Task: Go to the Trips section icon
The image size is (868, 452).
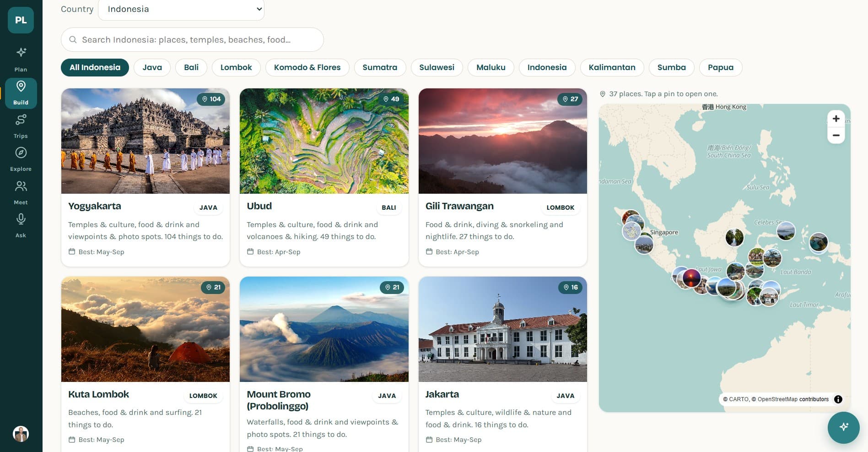Action: 21,120
